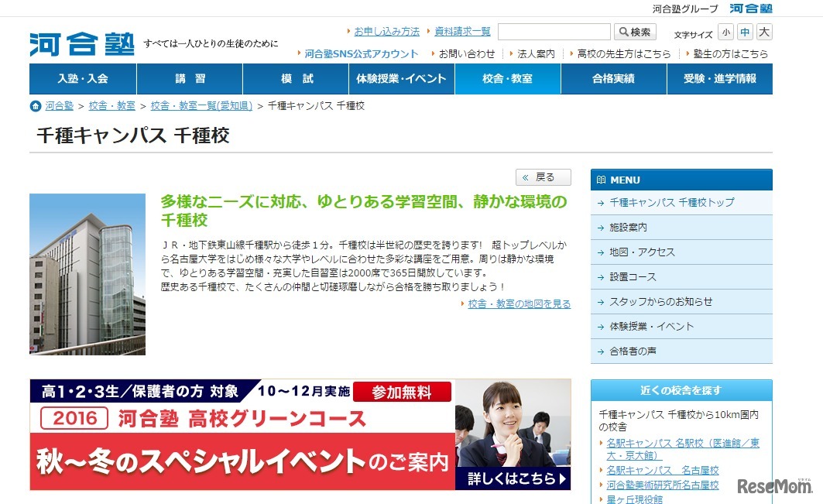Click the green headline 多様なニーズに対応
Image resolution: width=823 pixels, height=504 pixels.
coord(364,211)
